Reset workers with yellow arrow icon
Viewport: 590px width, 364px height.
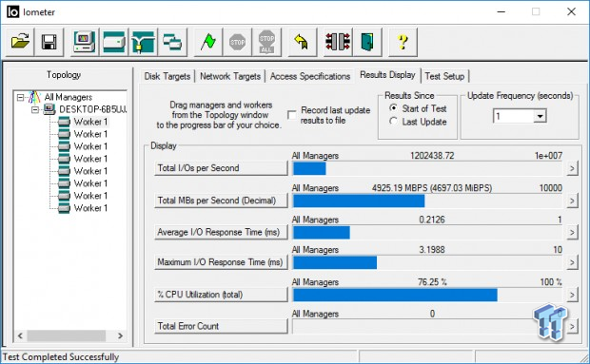click(302, 42)
